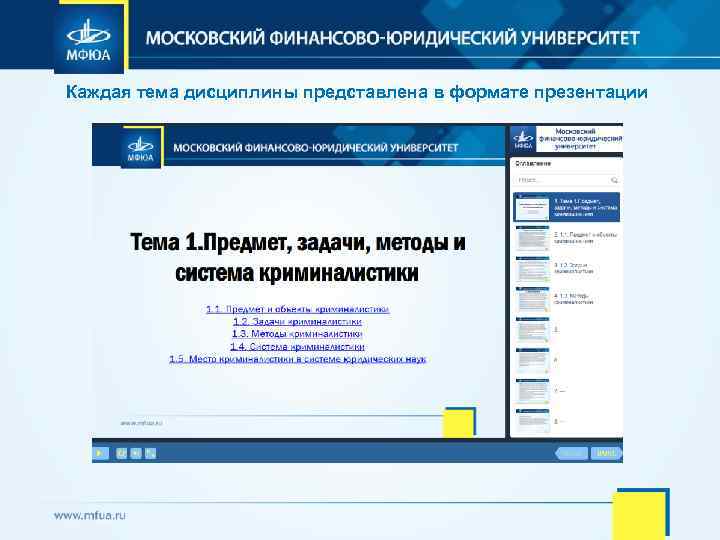Click the www.mfua.ru text inside embedded slide
This screenshot has width=720, height=540.
(141, 423)
